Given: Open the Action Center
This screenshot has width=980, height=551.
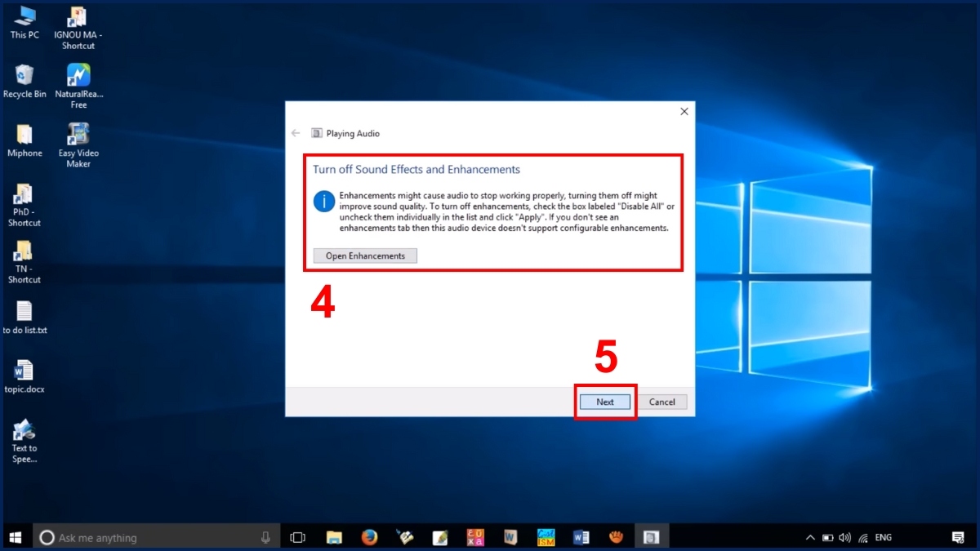Looking at the screenshot, I should pyautogui.click(x=957, y=537).
